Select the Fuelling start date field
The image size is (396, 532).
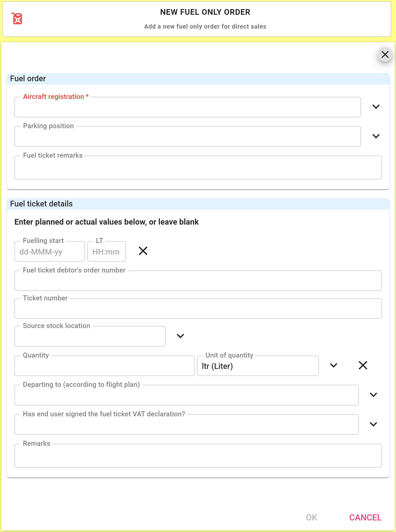tap(50, 251)
